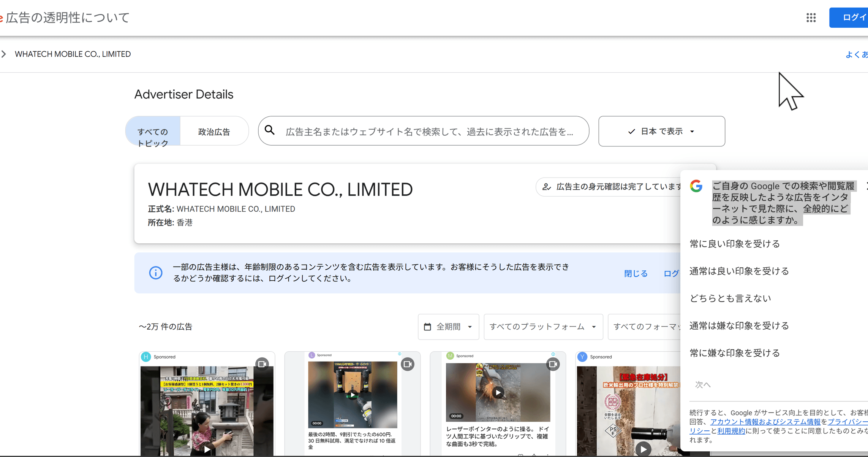
Task: Select the 政治広告 tab
Action: (x=214, y=132)
